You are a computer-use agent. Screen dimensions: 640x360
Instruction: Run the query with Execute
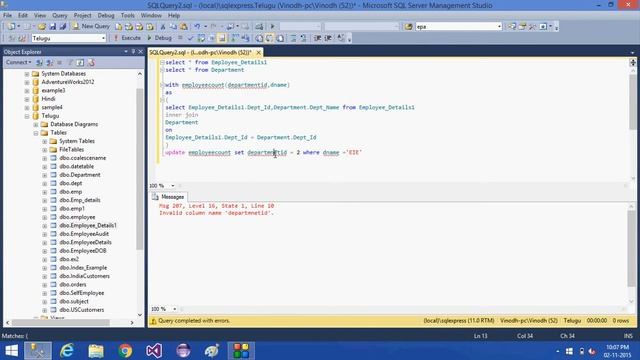pyautogui.click(x=127, y=38)
